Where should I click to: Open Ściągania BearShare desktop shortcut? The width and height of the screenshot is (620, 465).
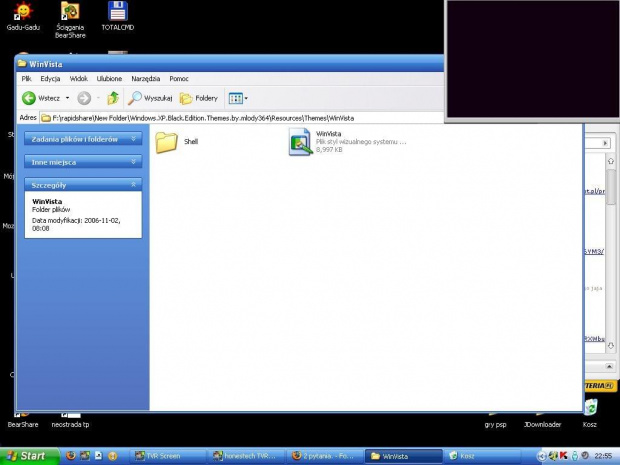70,20
